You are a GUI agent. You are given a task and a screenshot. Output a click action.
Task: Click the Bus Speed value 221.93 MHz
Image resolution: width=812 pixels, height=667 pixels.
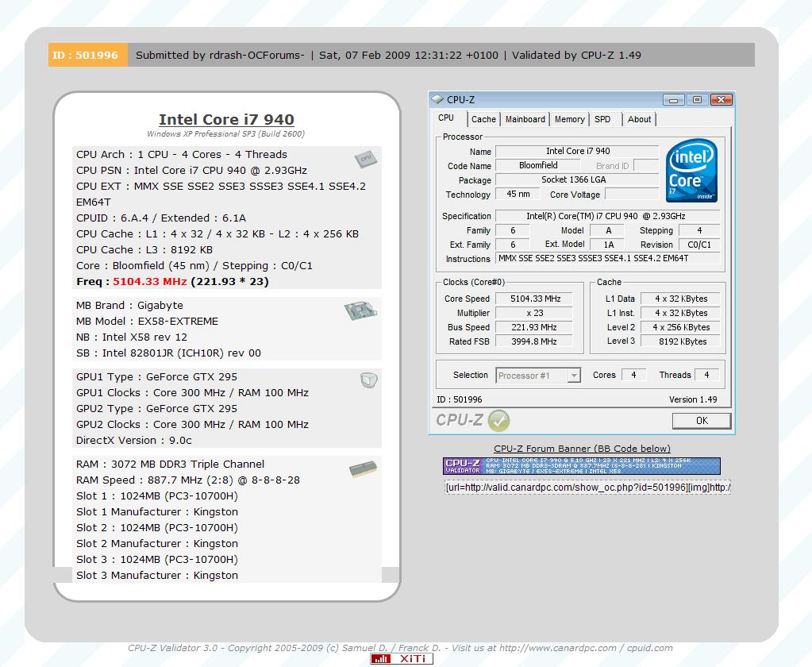(x=534, y=327)
